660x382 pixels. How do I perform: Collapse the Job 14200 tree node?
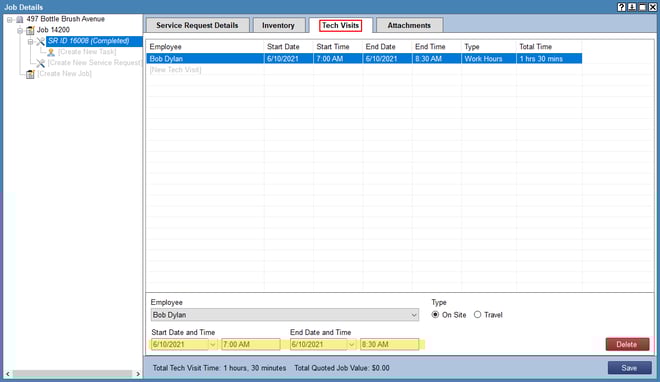20,30
